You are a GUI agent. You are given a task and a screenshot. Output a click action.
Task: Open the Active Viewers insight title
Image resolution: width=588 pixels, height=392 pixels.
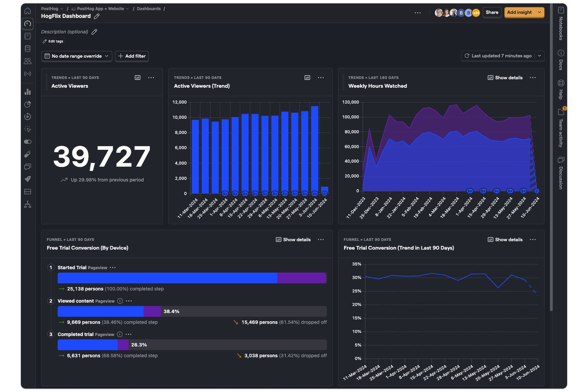click(70, 86)
